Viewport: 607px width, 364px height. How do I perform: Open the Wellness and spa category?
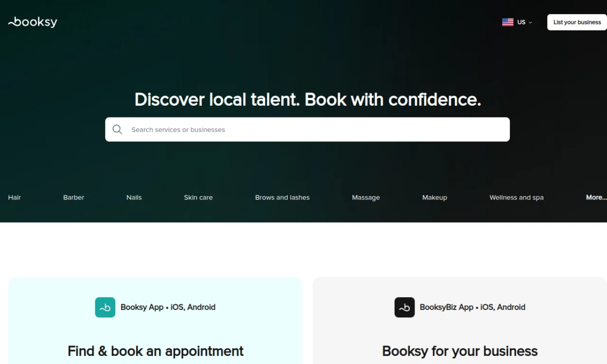(x=516, y=197)
